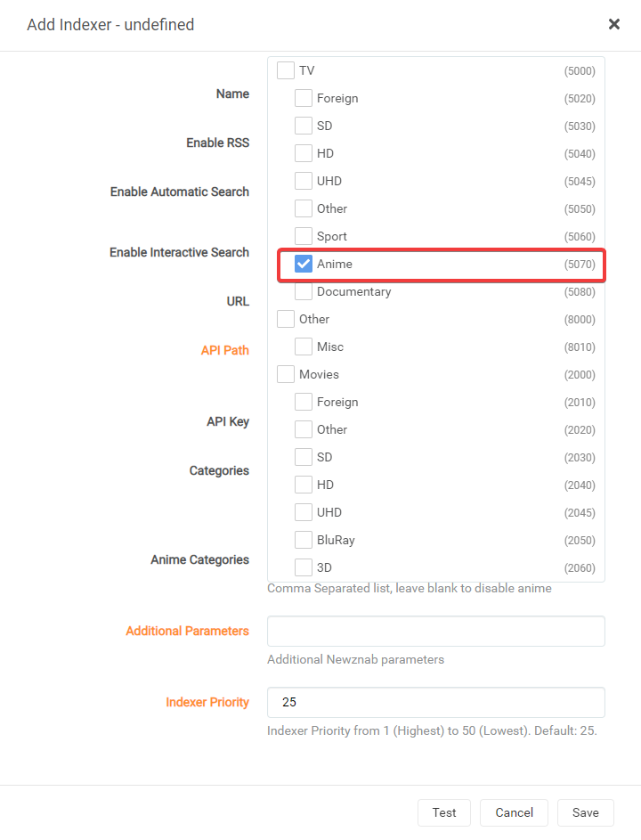641x840 pixels.
Task: Check the TV Foreign (5020) option
Action: point(304,98)
